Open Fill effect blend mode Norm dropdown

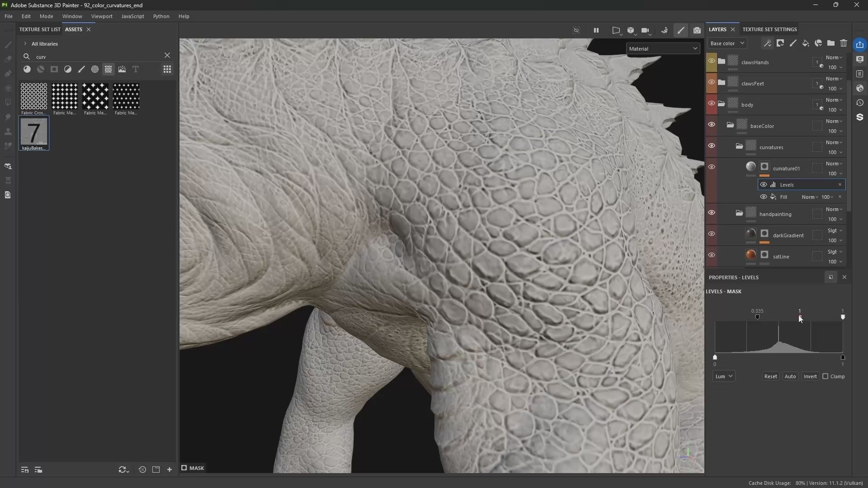click(810, 197)
